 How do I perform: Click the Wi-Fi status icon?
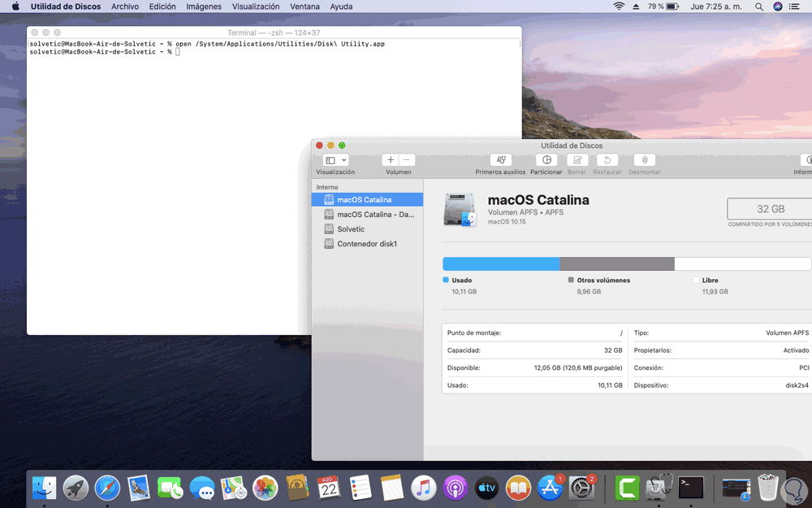pyautogui.click(x=619, y=7)
